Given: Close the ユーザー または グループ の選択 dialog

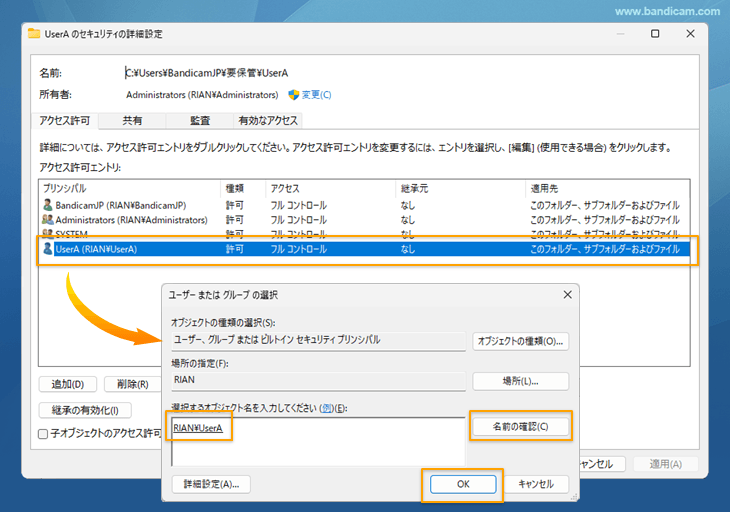Looking at the screenshot, I should click(x=568, y=295).
